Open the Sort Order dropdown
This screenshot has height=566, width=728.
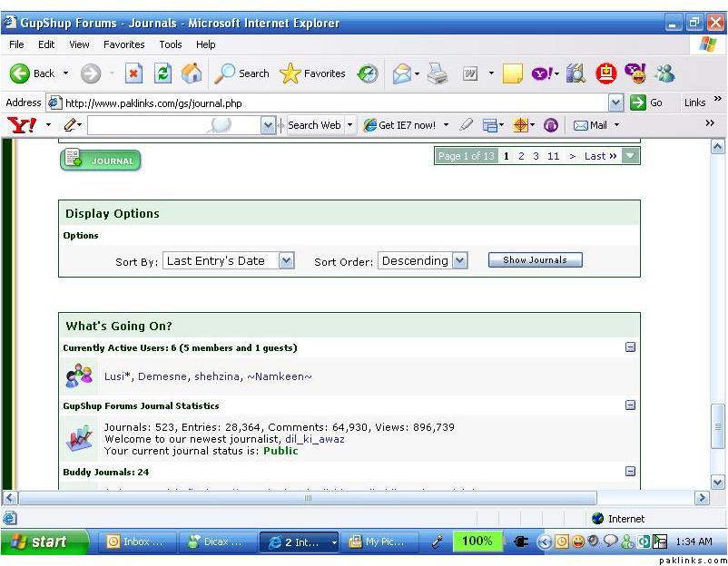pos(459,261)
